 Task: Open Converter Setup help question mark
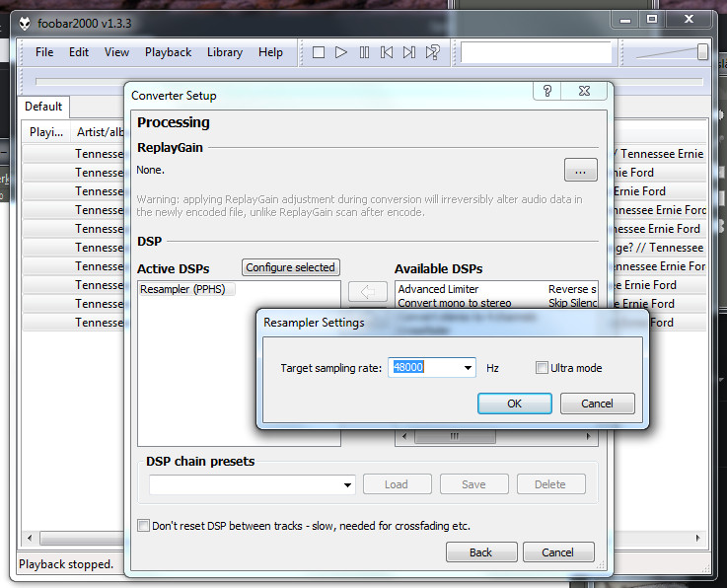coord(547,91)
